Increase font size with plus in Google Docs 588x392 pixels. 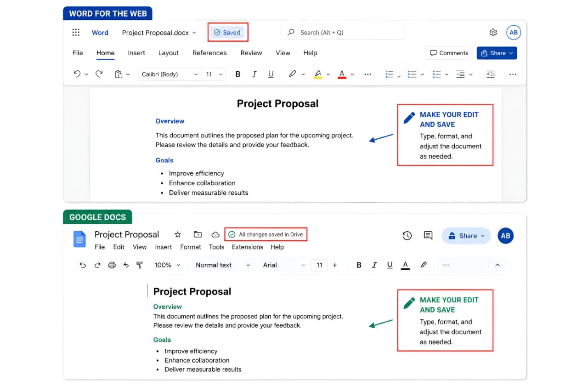tap(334, 265)
